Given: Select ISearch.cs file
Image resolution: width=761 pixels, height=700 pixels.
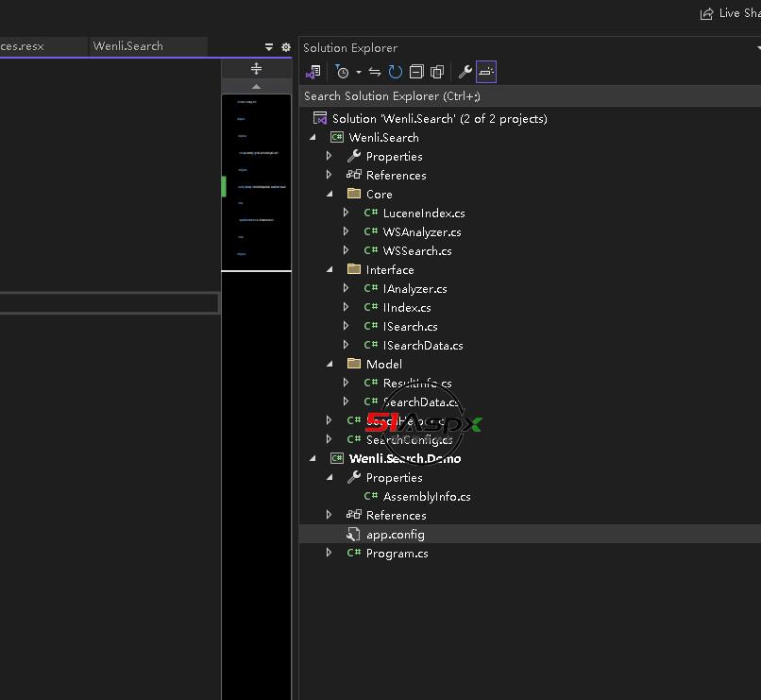Looking at the screenshot, I should pyautogui.click(x=410, y=327).
